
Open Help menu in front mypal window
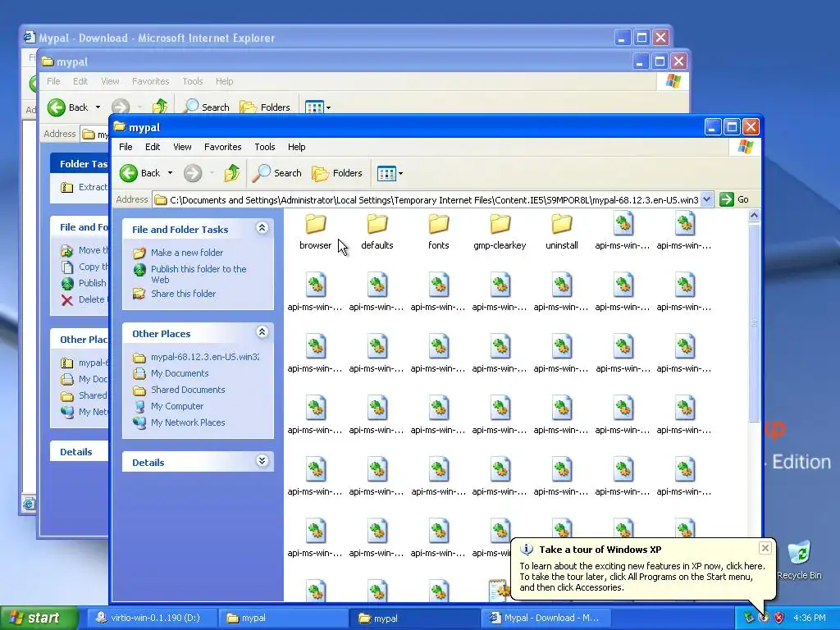(x=296, y=147)
